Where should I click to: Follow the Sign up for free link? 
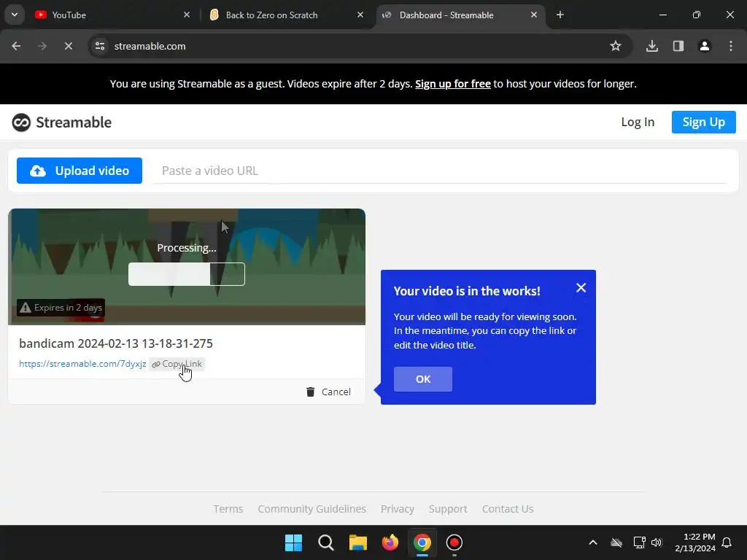coord(452,84)
